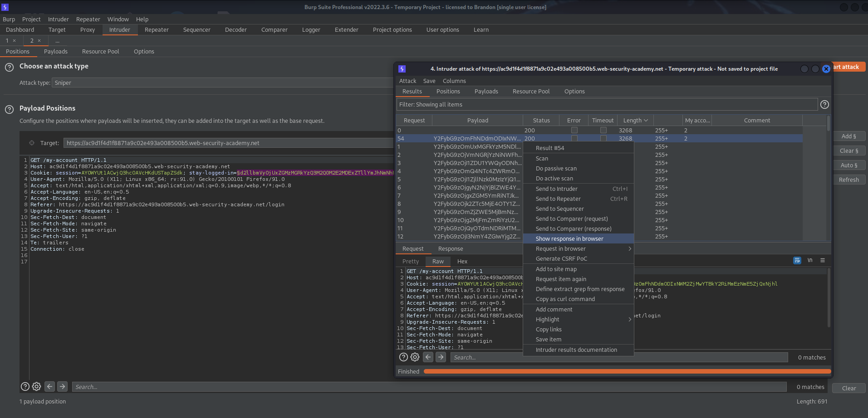868x418 pixels.
Task: Toggle show non-printable characters \n icon
Action: point(810,260)
